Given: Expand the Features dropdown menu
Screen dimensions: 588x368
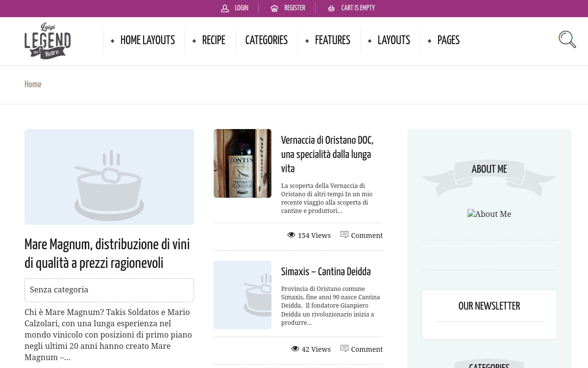Looking at the screenshot, I should point(327,41).
